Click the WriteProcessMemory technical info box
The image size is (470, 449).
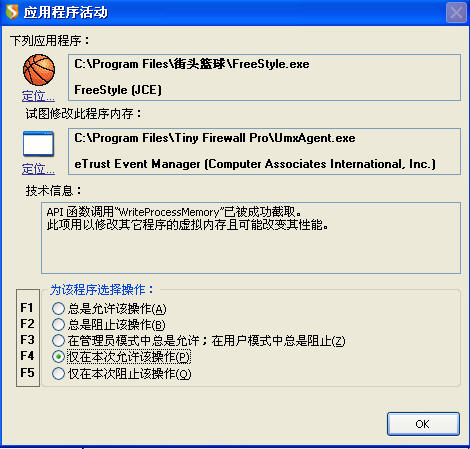click(251, 238)
